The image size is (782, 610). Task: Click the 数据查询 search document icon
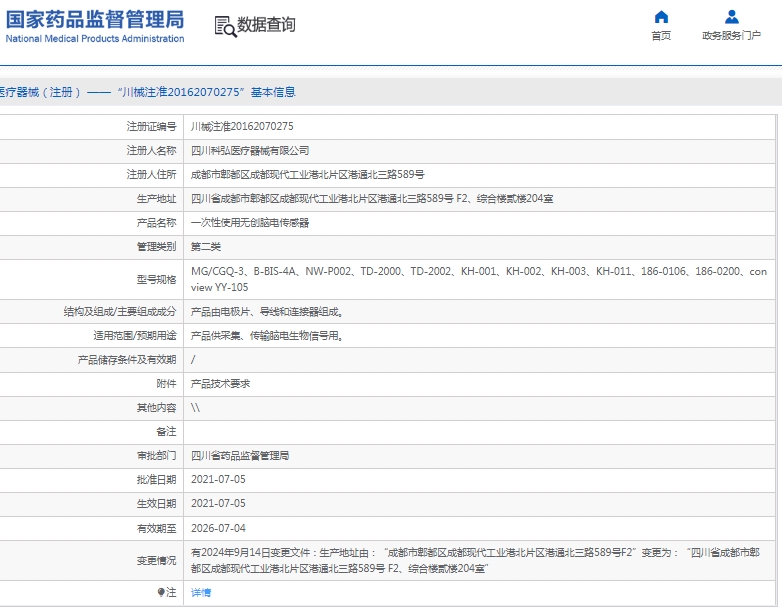click(x=225, y=26)
